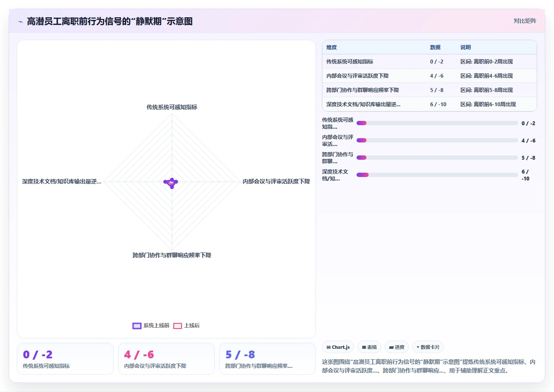This screenshot has width=554, height=392.
Task: Click radar axis label 跨部门协作与群聊响应频率下降
Action: click(x=172, y=255)
